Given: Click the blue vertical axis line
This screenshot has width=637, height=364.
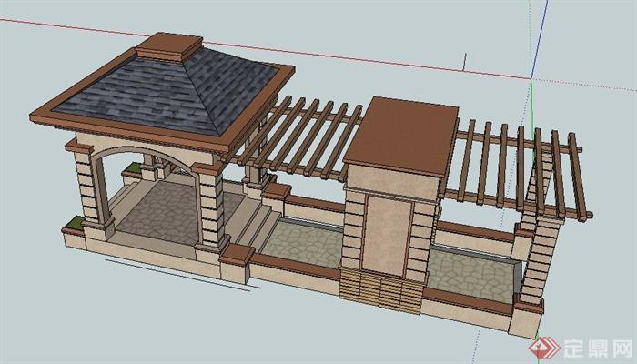Looking at the screenshot, I should tap(540, 38).
